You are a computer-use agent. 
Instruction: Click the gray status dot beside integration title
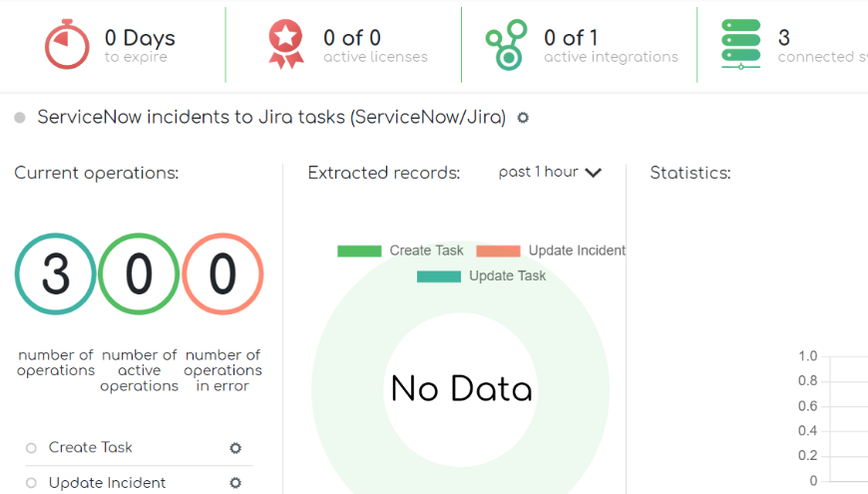[x=20, y=118]
